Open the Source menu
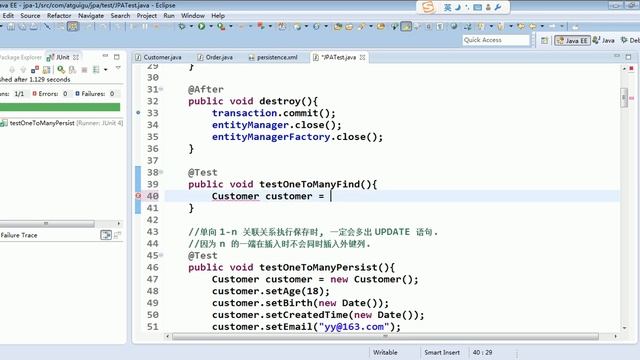Viewport: 640px width, 360px height. [x=30, y=16]
